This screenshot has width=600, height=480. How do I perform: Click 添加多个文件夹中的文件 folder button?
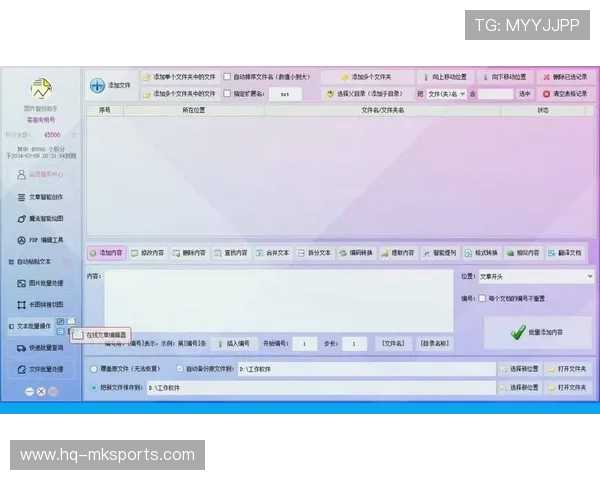[x=180, y=94]
